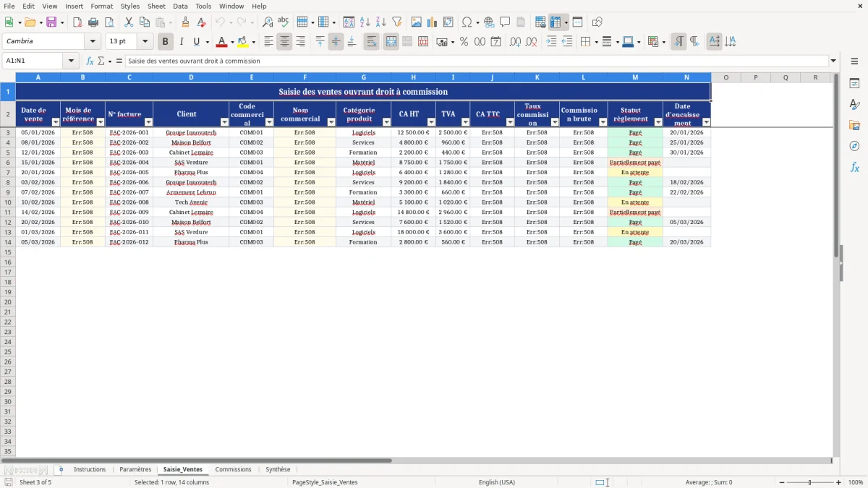
Task: Open the Font Size dropdown
Action: (x=145, y=41)
